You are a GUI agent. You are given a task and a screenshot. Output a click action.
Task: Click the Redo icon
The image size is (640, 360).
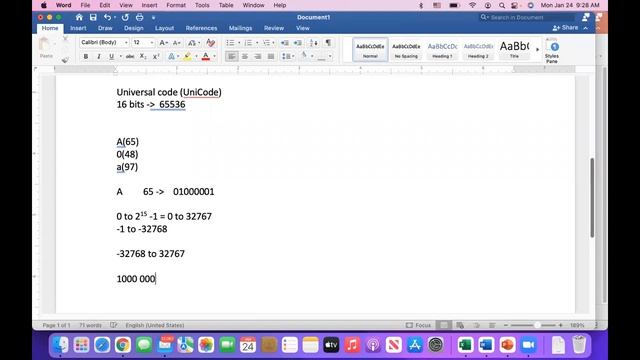pyautogui.click(x=125, y=17)
